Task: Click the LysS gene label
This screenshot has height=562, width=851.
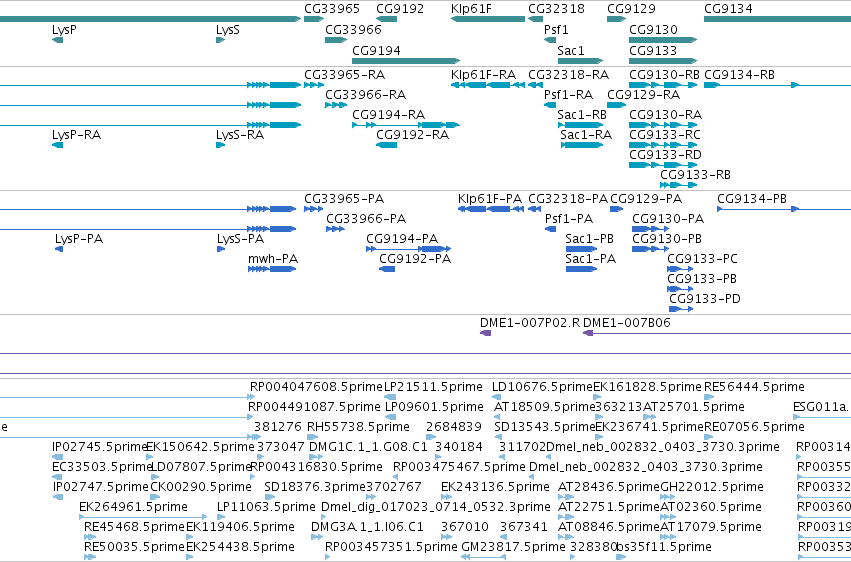Action: (228, 29)
